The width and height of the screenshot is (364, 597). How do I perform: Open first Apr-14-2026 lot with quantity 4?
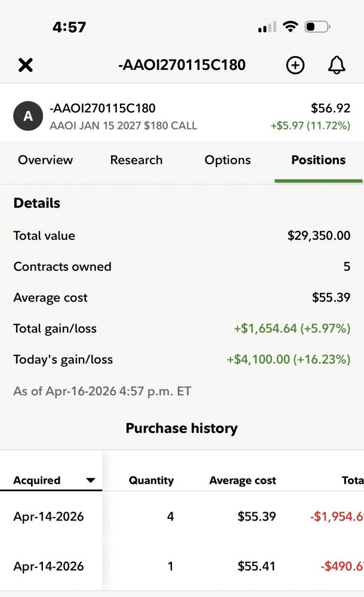click(49, 516)
